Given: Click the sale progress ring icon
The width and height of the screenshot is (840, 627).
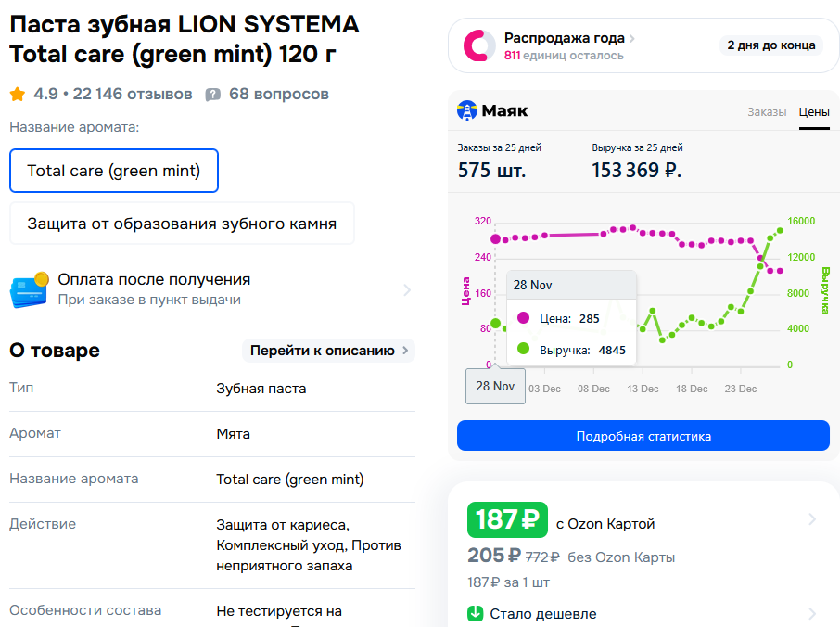Looking at the screenshot, I should point(479,45).
